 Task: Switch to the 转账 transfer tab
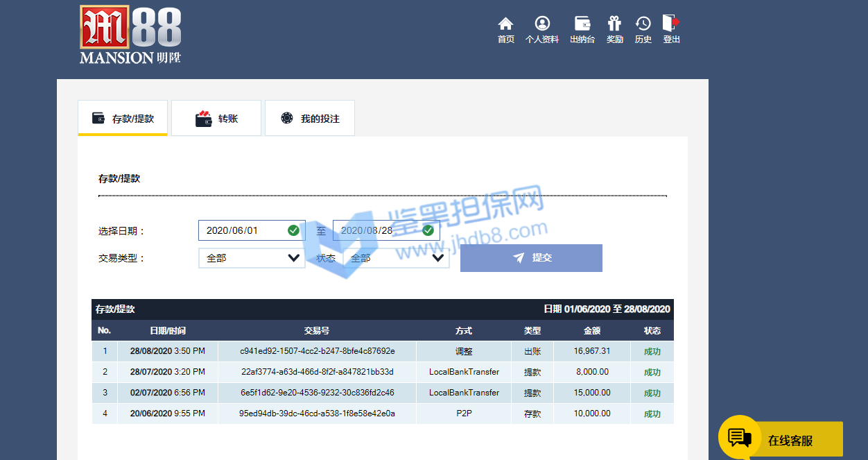[x=216, y=119]
